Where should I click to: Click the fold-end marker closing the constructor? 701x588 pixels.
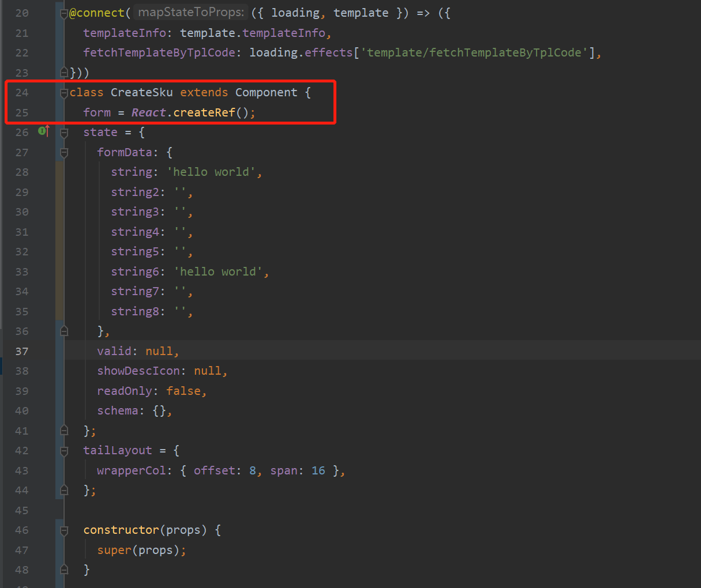click(63, 570)
